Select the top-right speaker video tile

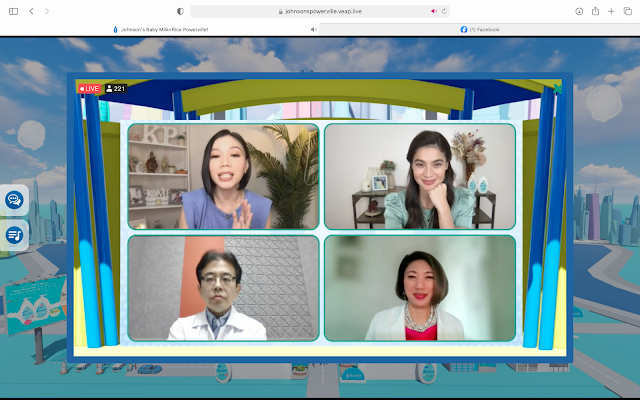[420, 176]
